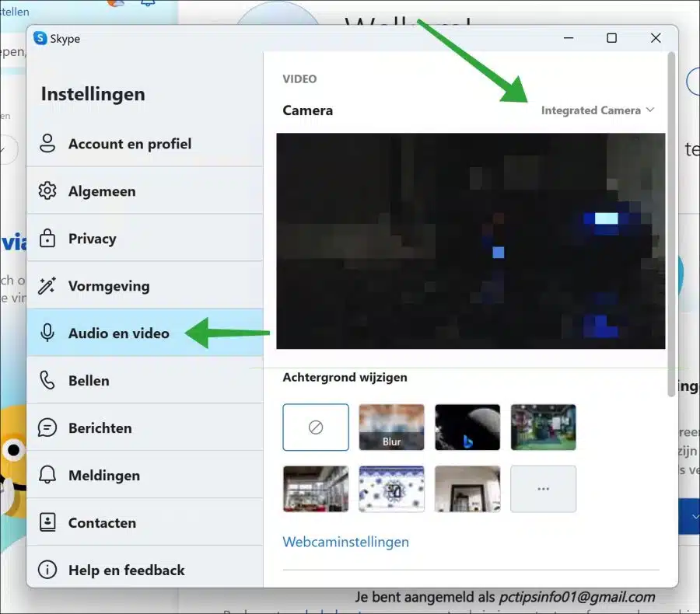Screen dimensions: 700x614
Task: Click the contact card icon beside Contacten
Action: (47, 522)
